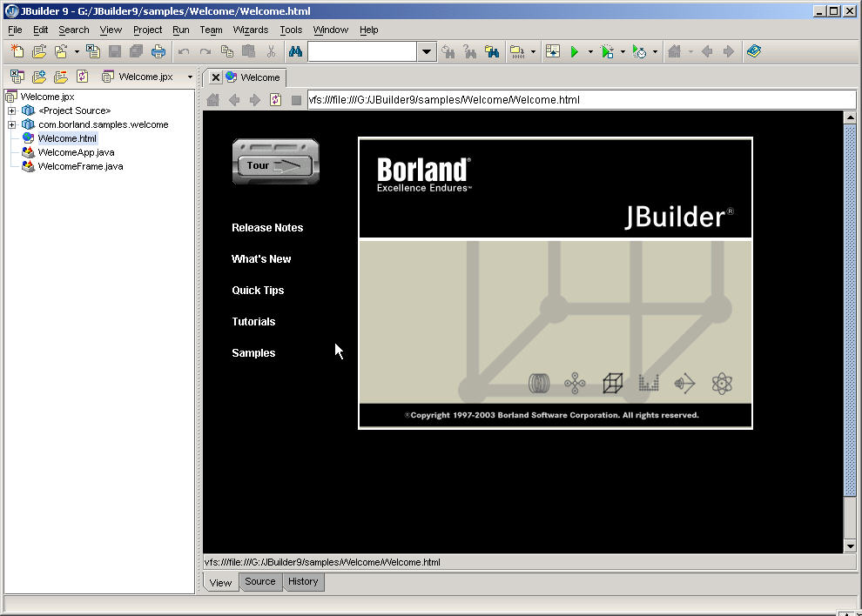Click the vertical scrollbar down arrow
The width and height of the screenshot is (862, 616).
850,546
